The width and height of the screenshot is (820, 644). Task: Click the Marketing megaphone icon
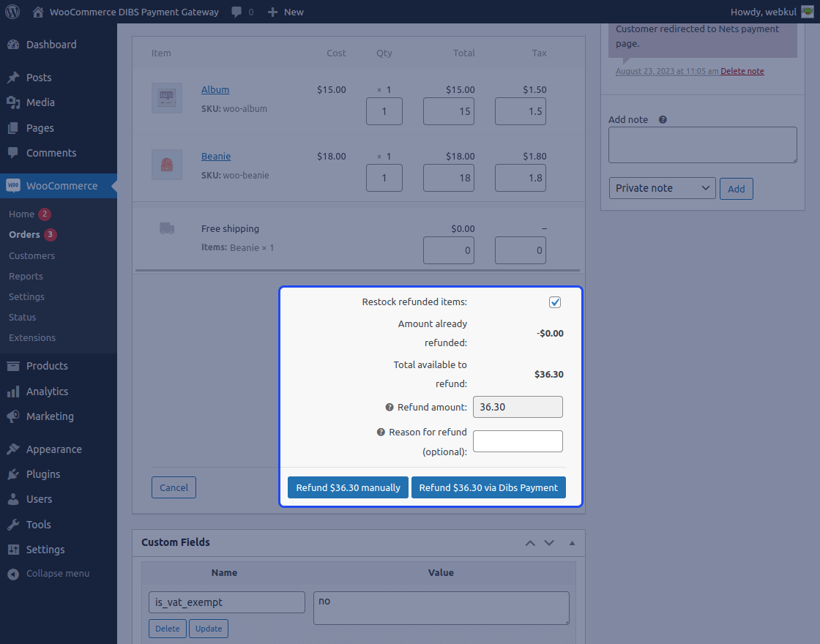tap(14, 416)
